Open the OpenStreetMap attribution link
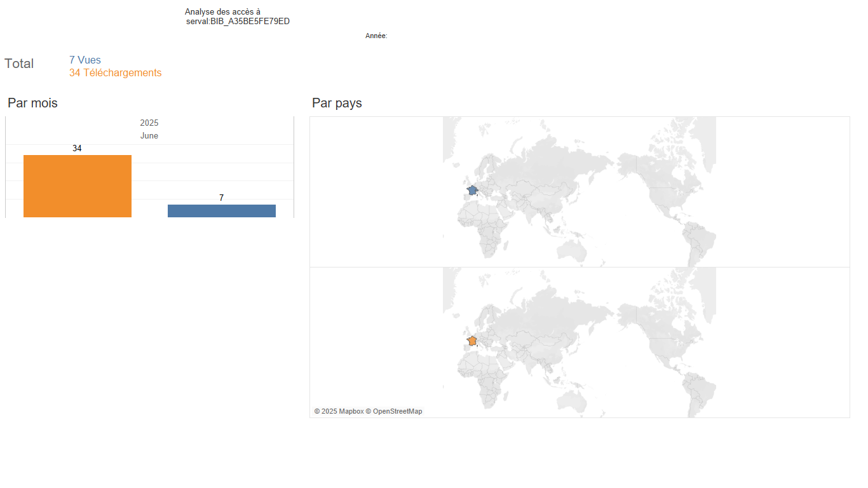 coord(394,412)
